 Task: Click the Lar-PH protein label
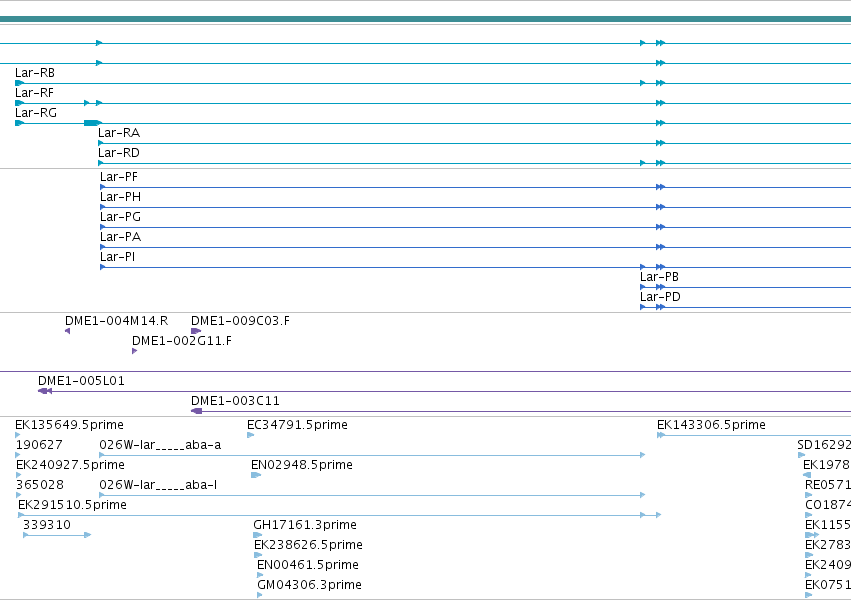(120, 197)
